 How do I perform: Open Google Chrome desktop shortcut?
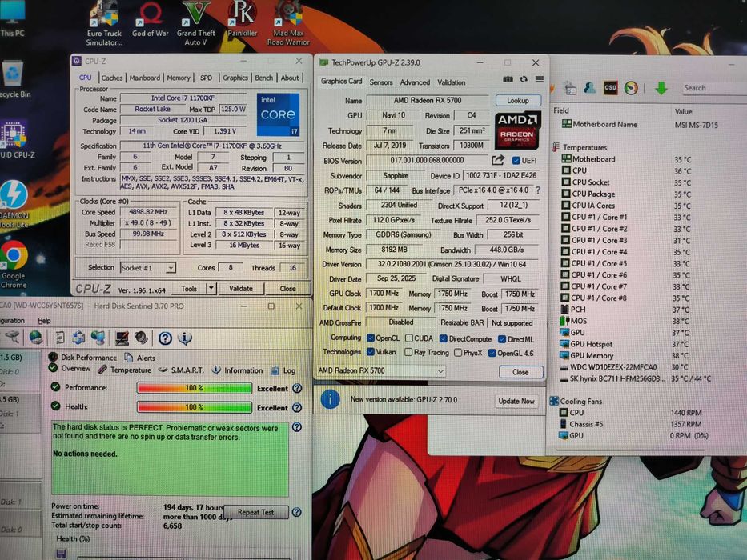(14, 265)
